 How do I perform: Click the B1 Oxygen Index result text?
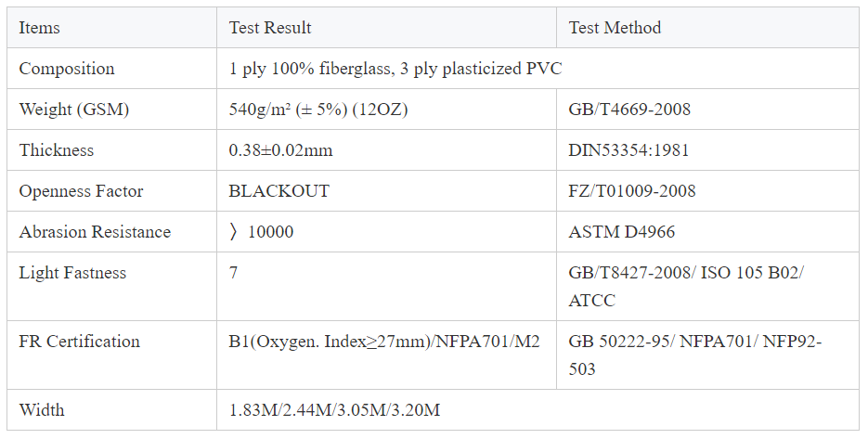click(383, 342)
